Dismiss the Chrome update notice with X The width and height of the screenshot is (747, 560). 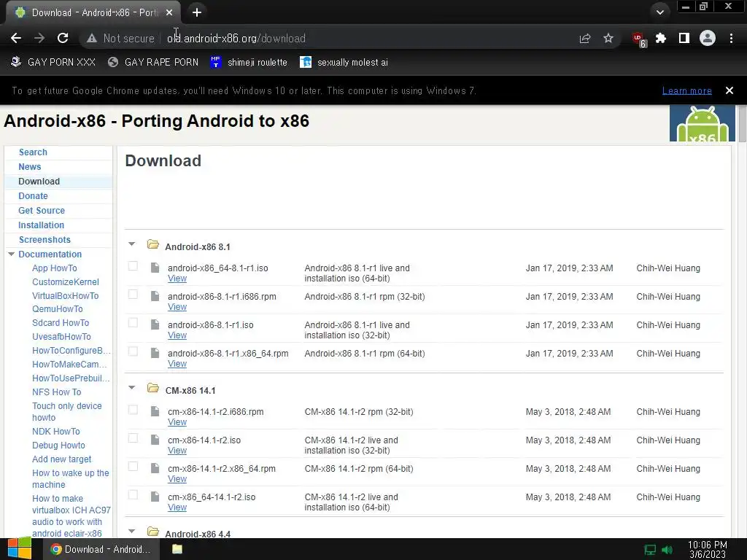click(x=729, y=90)
